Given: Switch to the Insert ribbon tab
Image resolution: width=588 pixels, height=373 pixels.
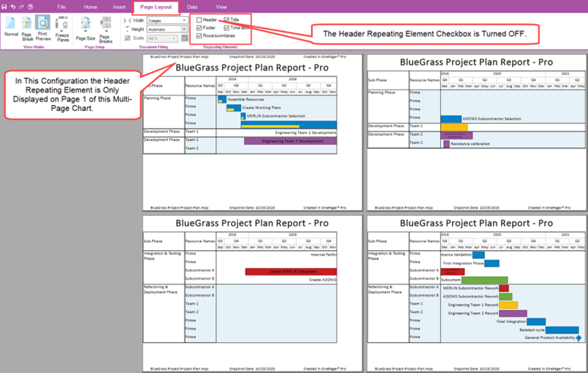Looking at the screenshot, I should click(119, 7).
